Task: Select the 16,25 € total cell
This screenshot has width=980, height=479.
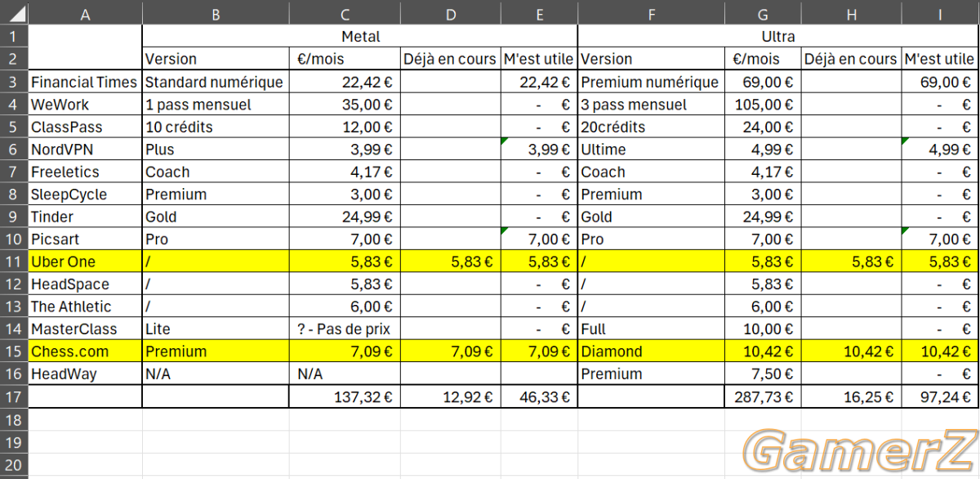Action: 851,397
